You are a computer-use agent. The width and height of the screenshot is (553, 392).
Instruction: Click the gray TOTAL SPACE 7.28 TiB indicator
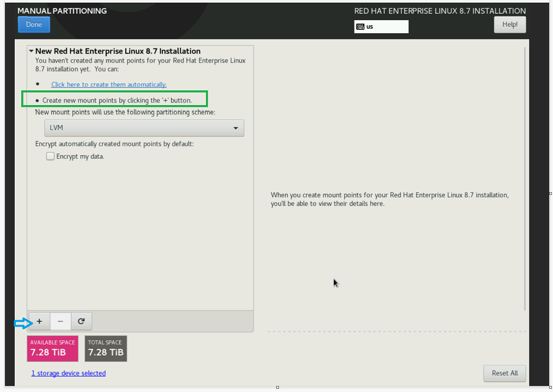pyautogui.click(x=106, y=348)
